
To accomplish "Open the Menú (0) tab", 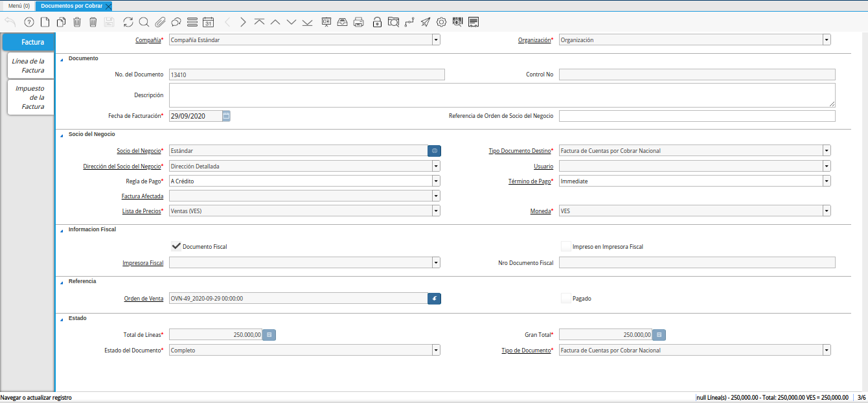I will pyautogui.click(x=19, y=6).
